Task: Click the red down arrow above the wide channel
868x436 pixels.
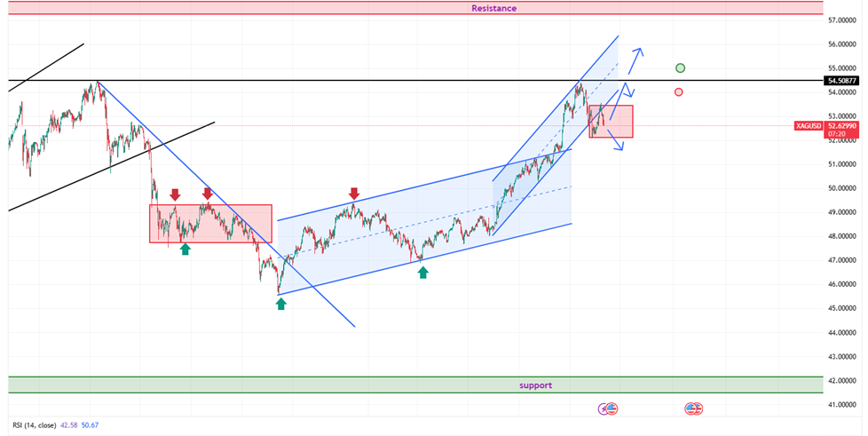Action: click(354, 193)
